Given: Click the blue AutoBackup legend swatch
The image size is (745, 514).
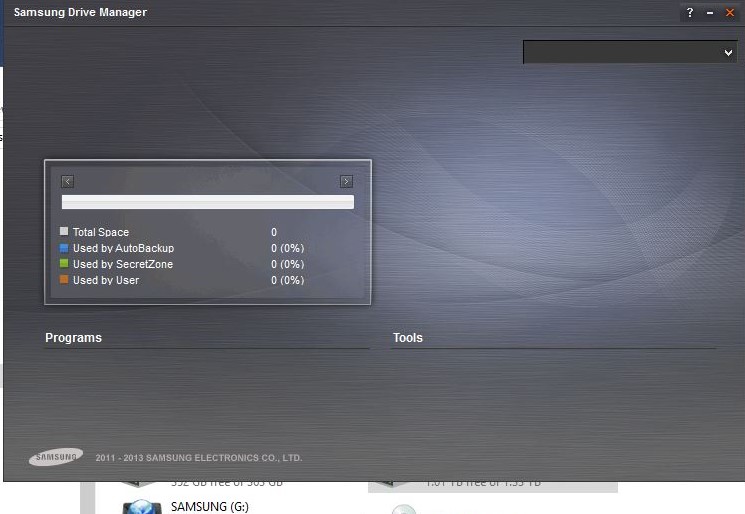Looking at the screenshot, I should (64, 247).
